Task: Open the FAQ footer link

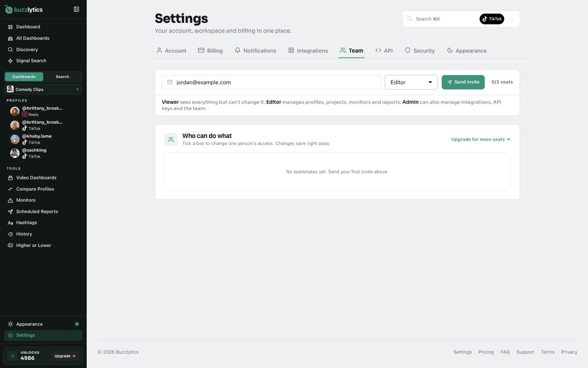Action: coord(505,352)
